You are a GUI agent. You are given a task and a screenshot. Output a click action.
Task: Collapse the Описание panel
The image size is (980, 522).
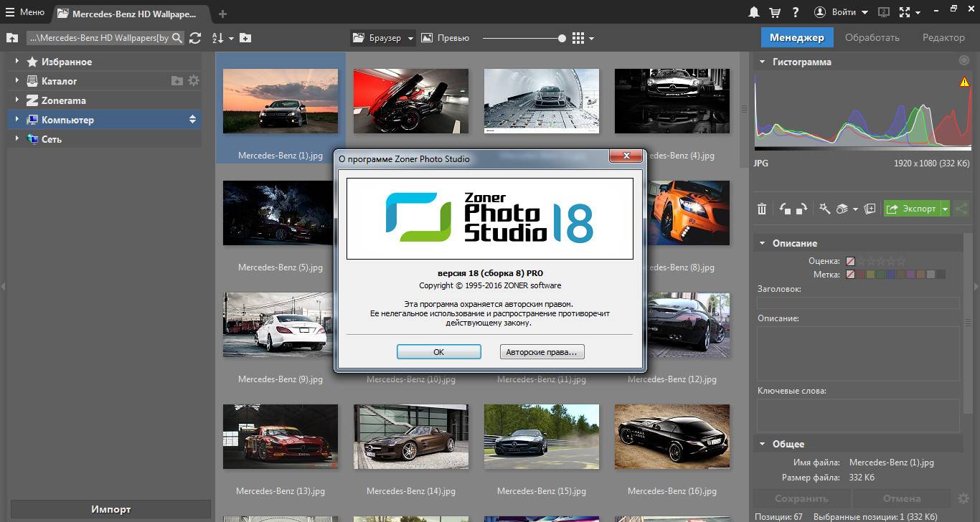[762, 243]
